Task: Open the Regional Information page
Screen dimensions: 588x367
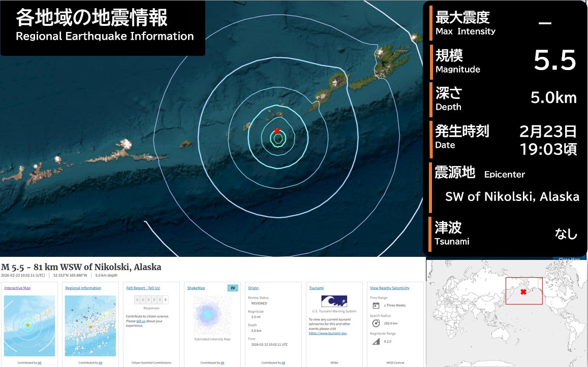Action: click(84, 287)
